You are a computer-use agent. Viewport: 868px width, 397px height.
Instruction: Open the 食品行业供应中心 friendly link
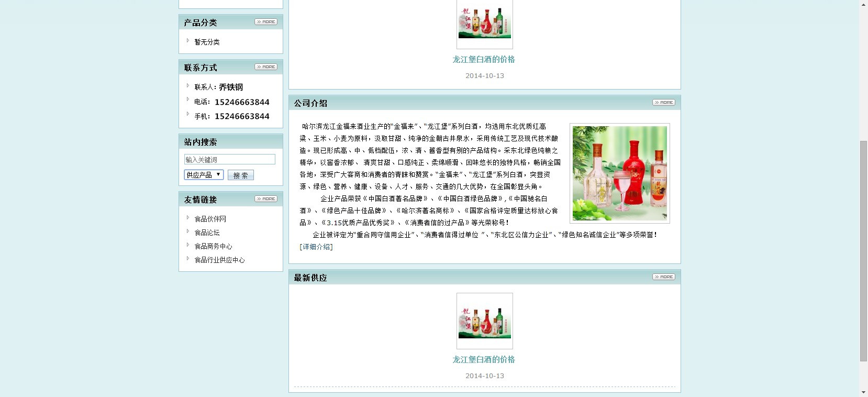pyautogui.click(x=220, y=260)
